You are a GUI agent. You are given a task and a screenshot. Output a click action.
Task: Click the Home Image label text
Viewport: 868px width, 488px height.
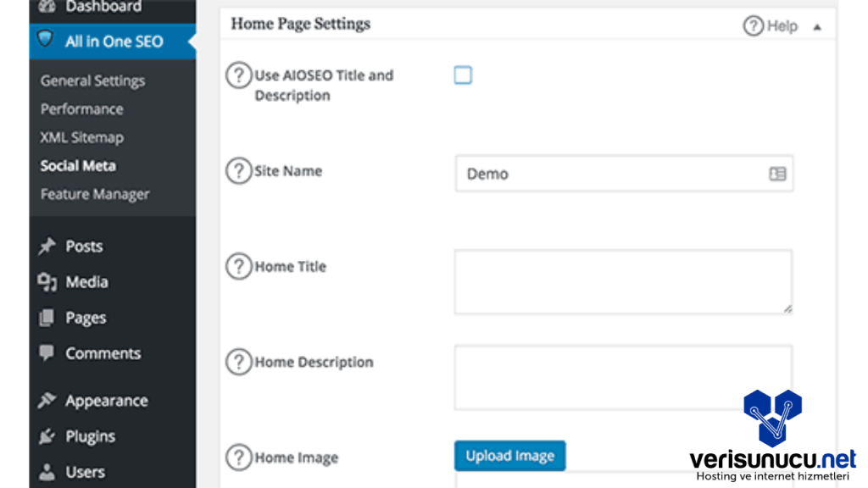296,457
